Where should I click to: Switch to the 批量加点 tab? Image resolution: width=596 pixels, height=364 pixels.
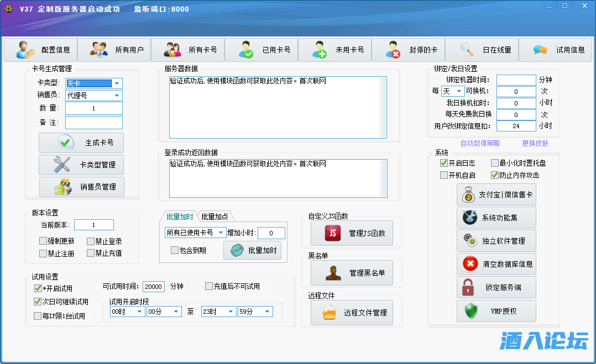pyautogui.click(x=214, y=217)
